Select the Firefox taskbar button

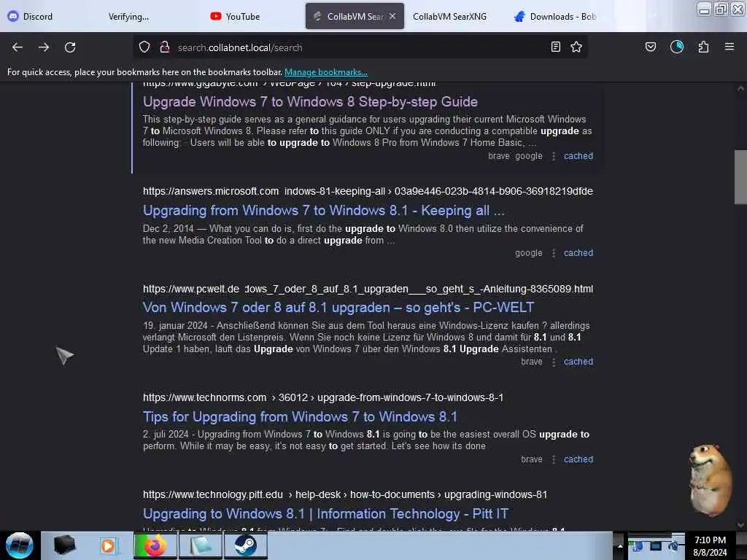tap(155, 545)
